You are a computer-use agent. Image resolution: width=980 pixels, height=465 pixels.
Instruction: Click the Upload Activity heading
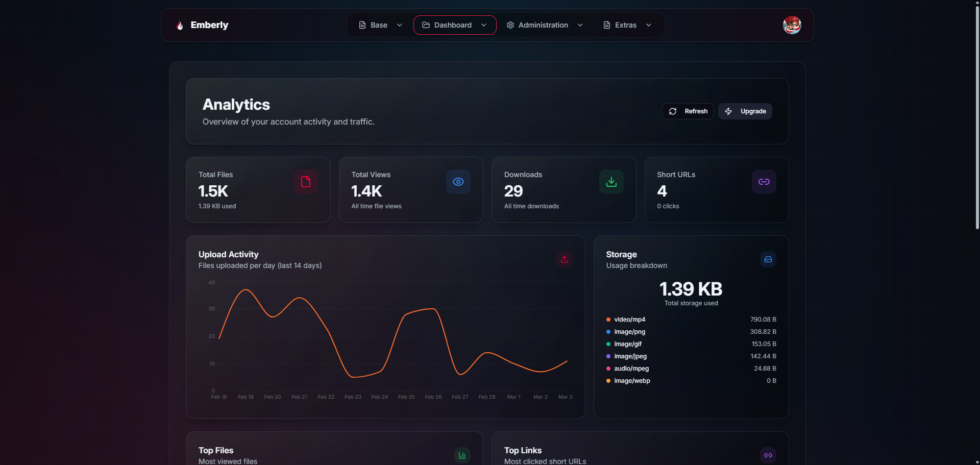click(x=229, y=254)
